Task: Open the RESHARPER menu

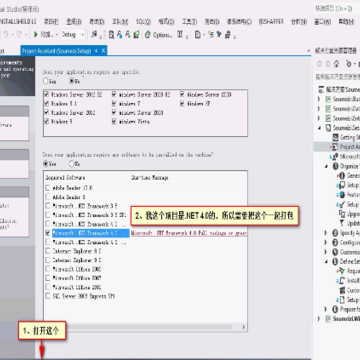Action: pyautogui.click(x=271, y=22)
